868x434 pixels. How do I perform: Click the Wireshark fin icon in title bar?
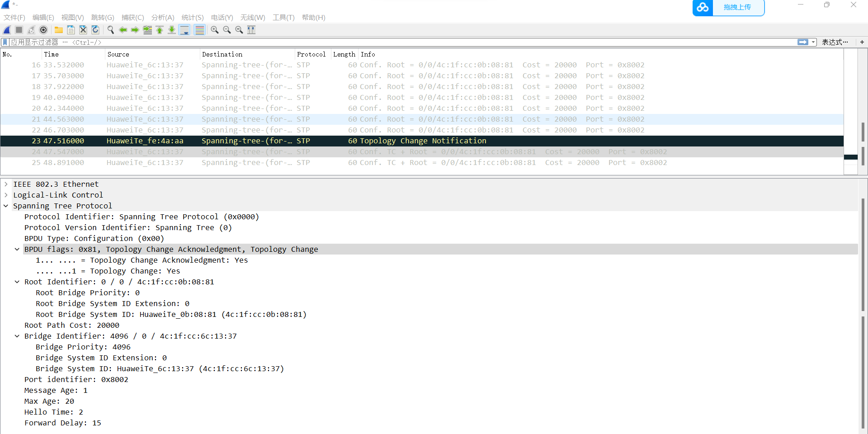6,5
